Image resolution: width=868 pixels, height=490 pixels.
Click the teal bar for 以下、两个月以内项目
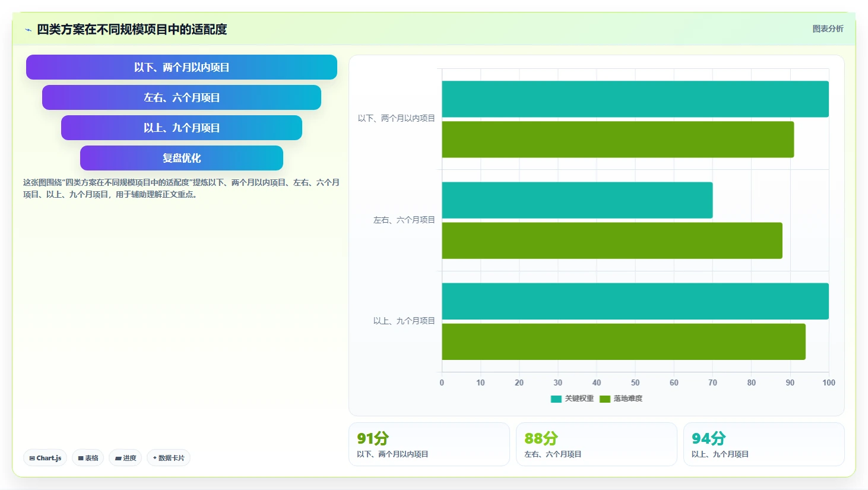click(635, 99)
